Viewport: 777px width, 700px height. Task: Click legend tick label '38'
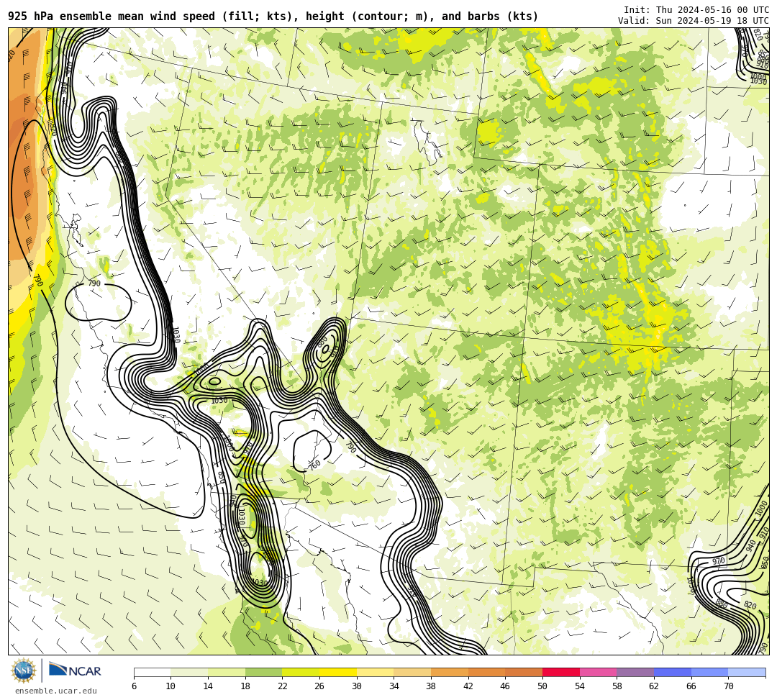[431, 686]
